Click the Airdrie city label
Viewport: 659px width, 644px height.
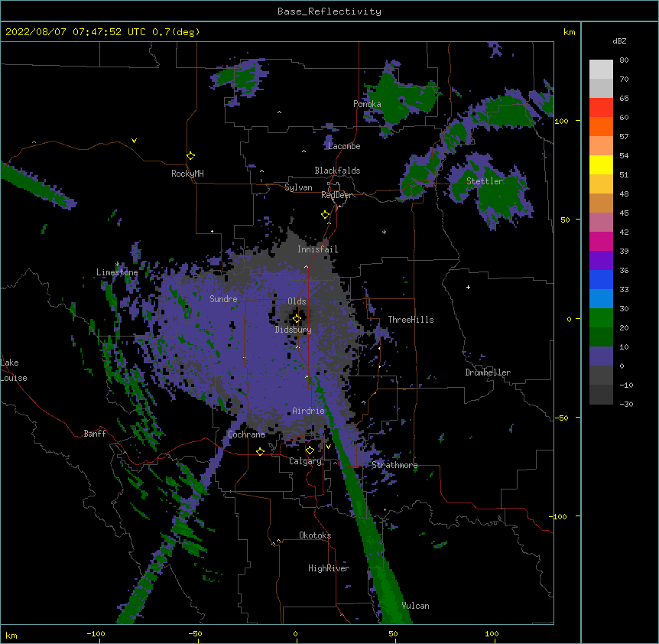point(309,411)
